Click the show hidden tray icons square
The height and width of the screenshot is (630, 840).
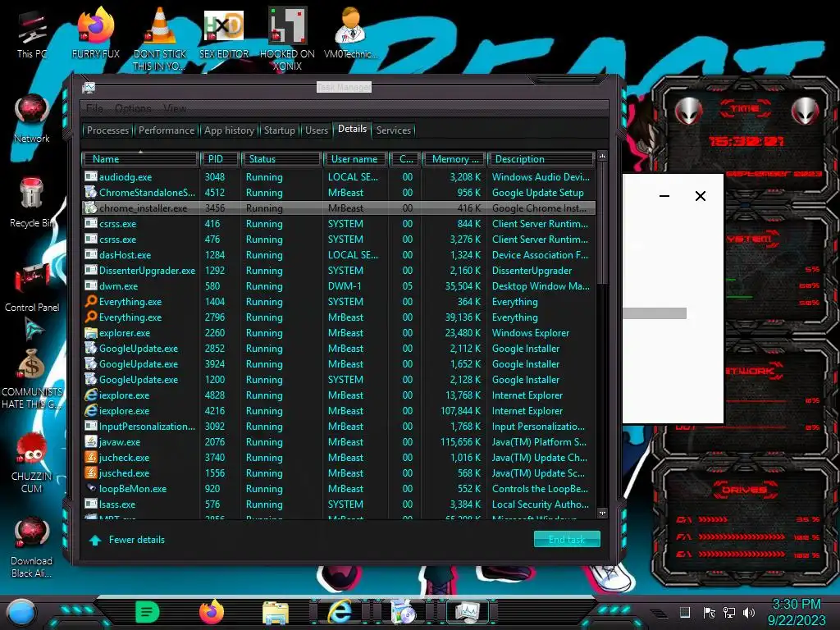[685, 612]
